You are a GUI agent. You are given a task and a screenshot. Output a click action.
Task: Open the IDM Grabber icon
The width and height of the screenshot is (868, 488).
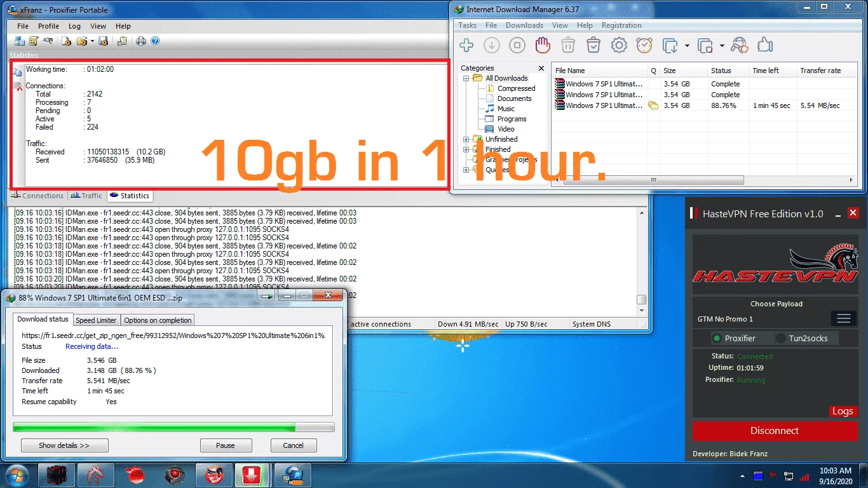point(740,45)
